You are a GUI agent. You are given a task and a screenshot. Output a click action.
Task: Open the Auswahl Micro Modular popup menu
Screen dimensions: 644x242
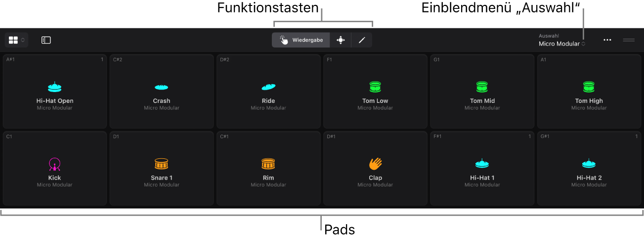(562, 44)
